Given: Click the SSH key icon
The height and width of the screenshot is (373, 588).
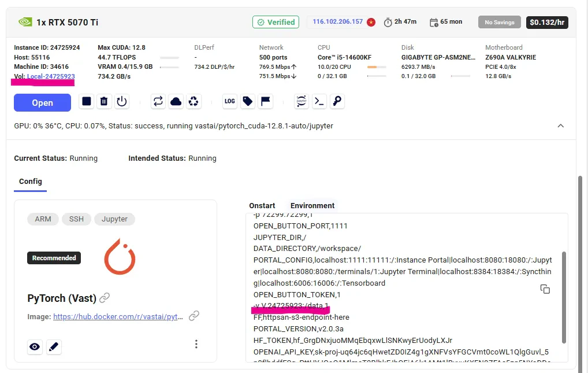Looking at the screenshot, I should click(337, 101).
